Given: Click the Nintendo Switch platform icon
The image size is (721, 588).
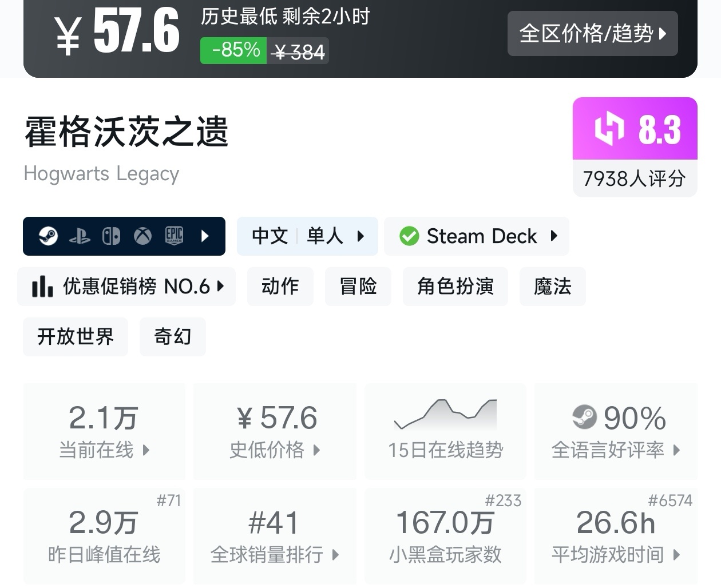Looking at the screenshot, I should [x=111, y=236].
